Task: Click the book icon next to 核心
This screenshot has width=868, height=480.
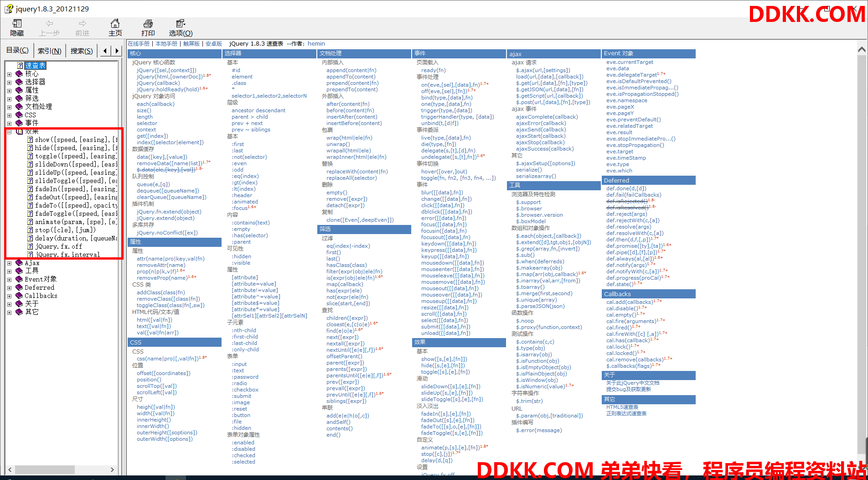Action: [x=19, y=74]
